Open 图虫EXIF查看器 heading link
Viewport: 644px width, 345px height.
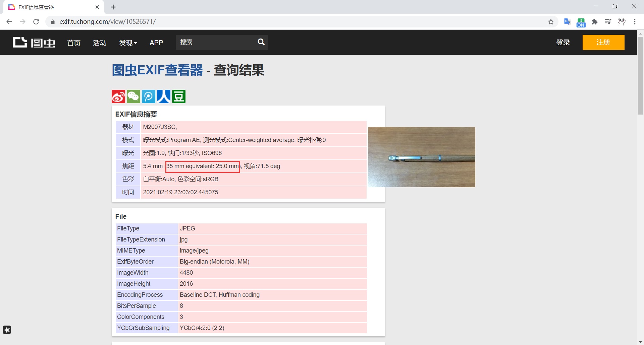pos(157,70)
